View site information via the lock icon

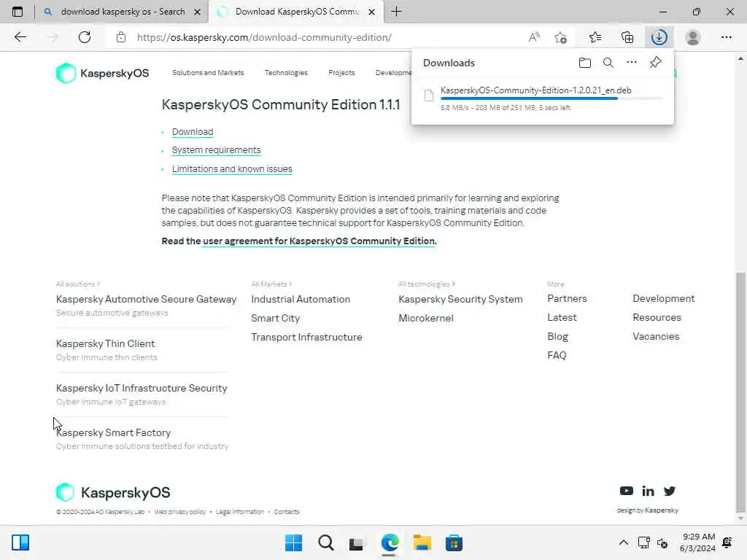121,37
